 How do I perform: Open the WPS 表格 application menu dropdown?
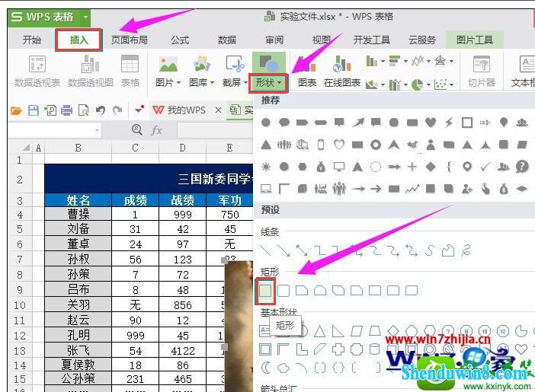tap(85, 17)
